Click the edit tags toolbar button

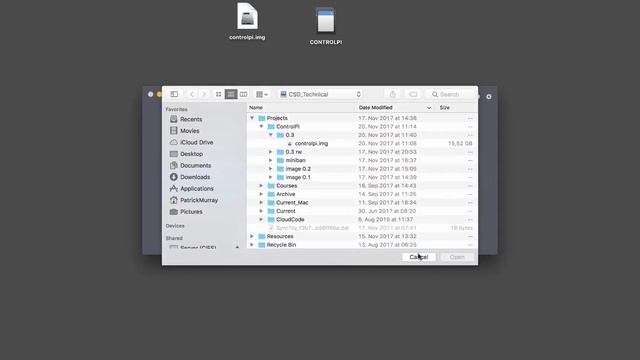(x=413, y=94)
